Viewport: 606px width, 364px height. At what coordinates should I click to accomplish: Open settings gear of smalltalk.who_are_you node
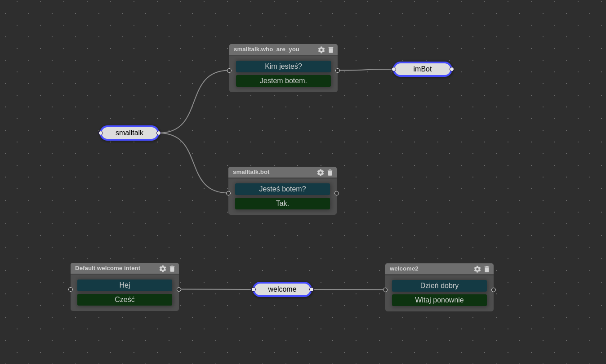321,50
